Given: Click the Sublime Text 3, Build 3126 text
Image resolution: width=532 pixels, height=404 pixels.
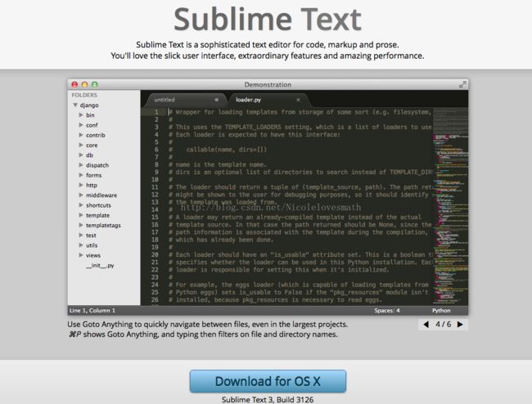Looking at the screenshot, I should point(268,400).
